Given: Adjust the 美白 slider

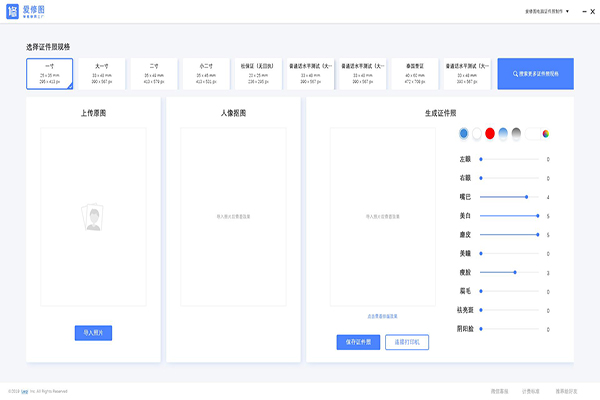Looking at the screenshot, I should pyautogui.click(x=537, y=215).
